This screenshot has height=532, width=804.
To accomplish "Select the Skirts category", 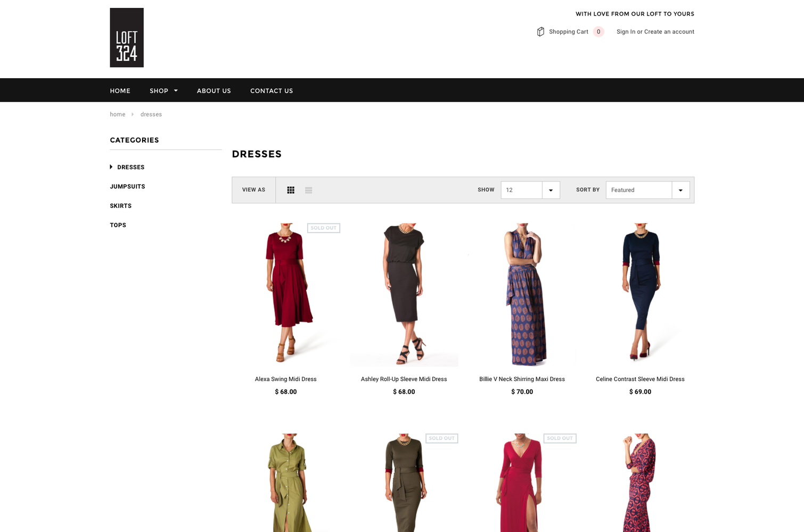I will [x=121, y=206].
